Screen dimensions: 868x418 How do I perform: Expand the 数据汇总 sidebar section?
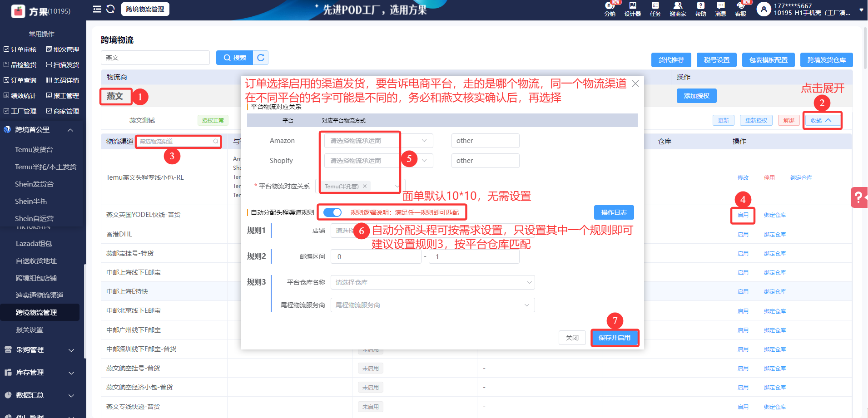coord(71,395)
